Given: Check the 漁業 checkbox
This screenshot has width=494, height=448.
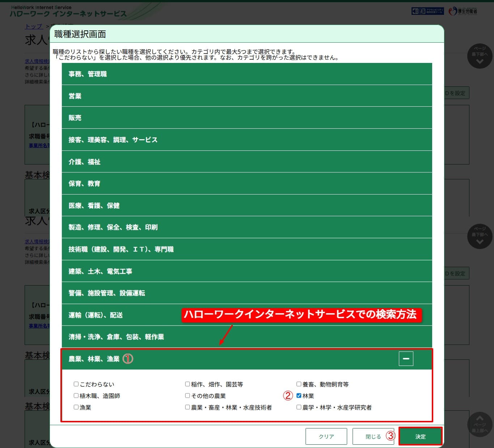Looking at the screenshot, I should coord(76,407).
